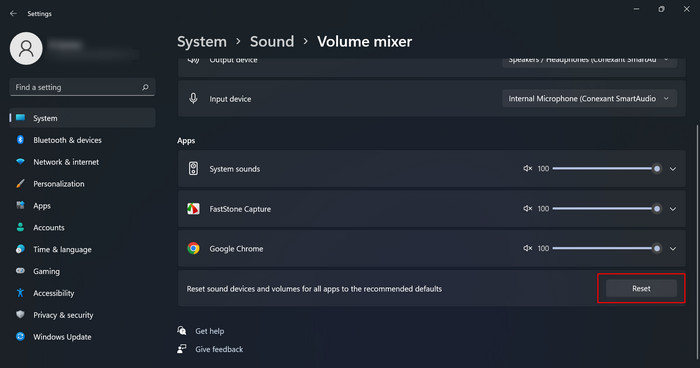Click the user profile avatar
Screen dimensions: 700x368
(26, 48)
